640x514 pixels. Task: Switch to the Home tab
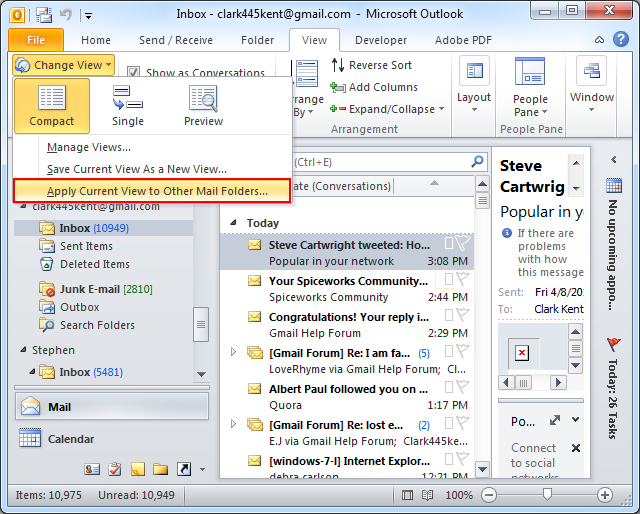click(x=96, y=40)
